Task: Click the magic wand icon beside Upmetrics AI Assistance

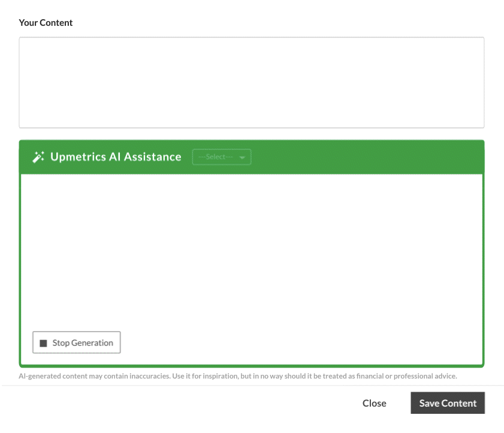Action: [38, 157]
